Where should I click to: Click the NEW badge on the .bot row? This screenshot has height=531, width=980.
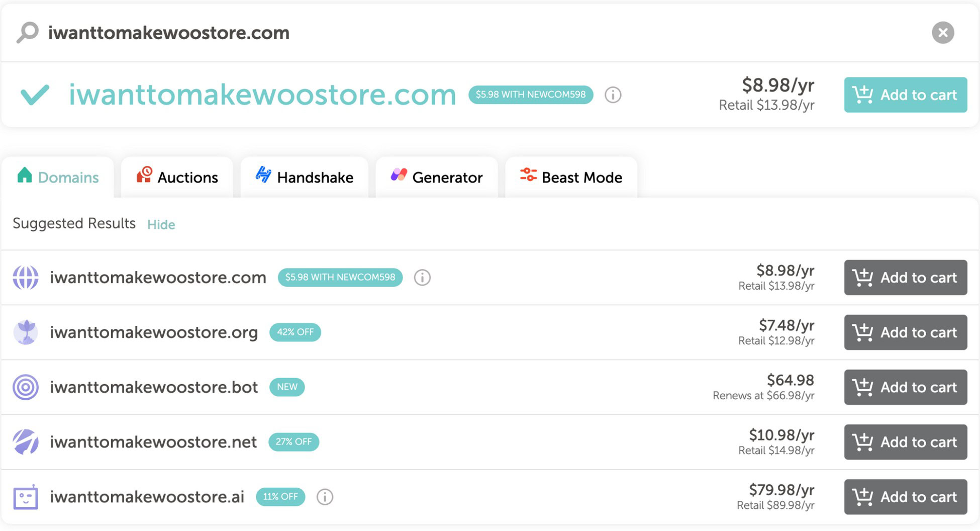click(287, 387)
